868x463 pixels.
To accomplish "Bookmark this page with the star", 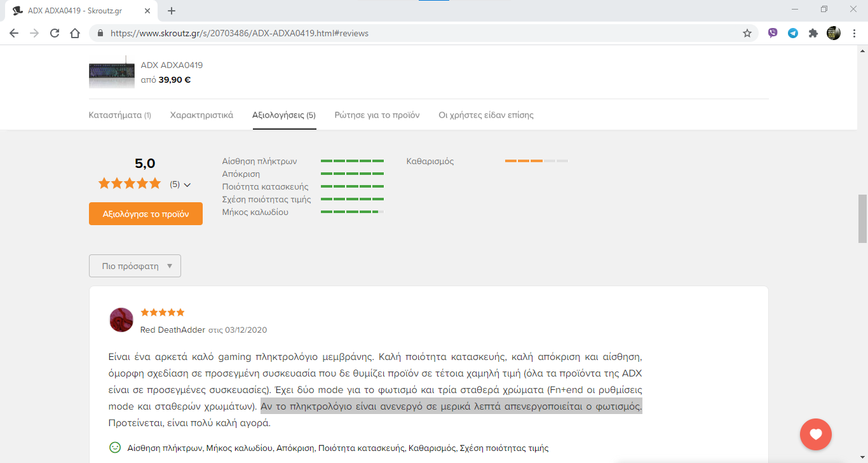I will tap(747, 33).
